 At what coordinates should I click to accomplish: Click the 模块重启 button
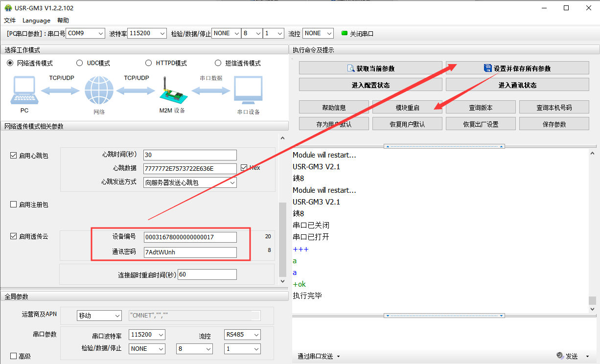point(407,108)
